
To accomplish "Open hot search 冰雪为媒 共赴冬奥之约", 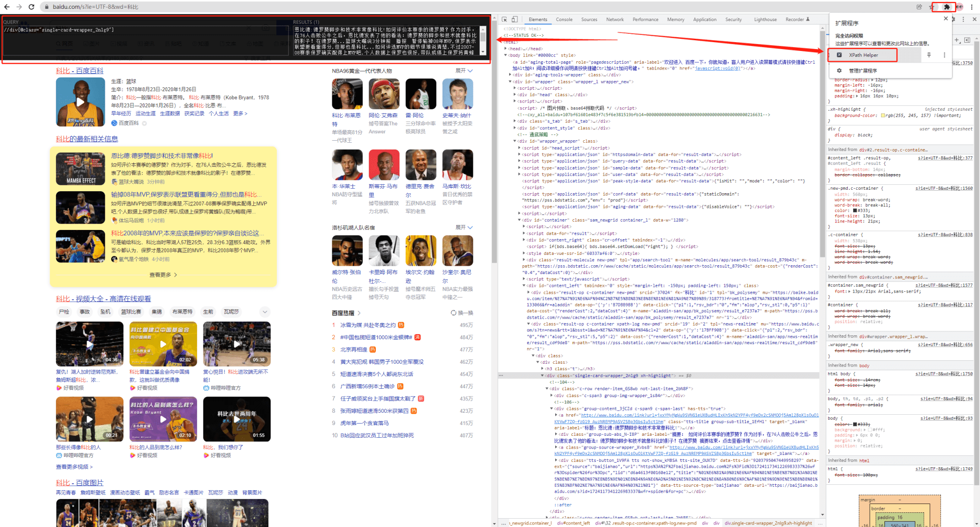I will (x=368, y=325).
